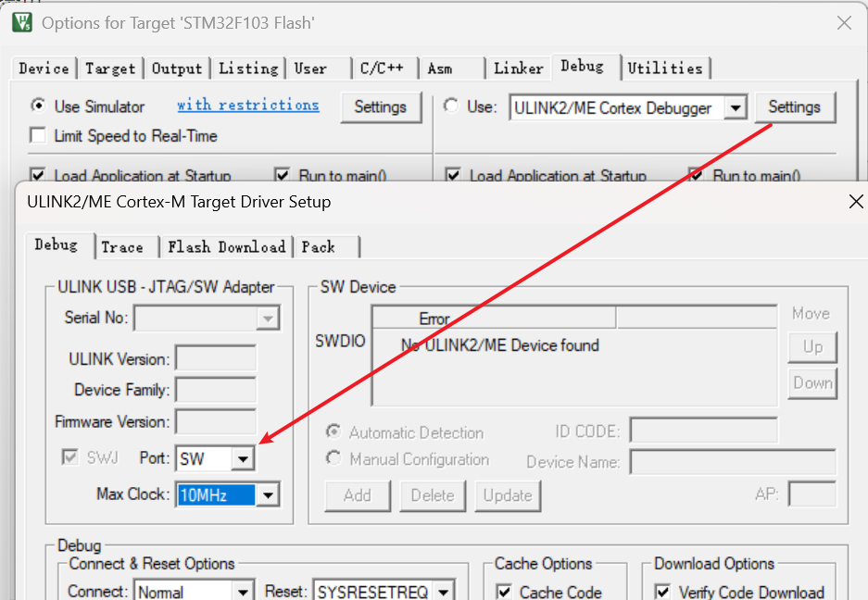Select Manual Configuration radio button

pyautogui.click(x=333, y=458)
